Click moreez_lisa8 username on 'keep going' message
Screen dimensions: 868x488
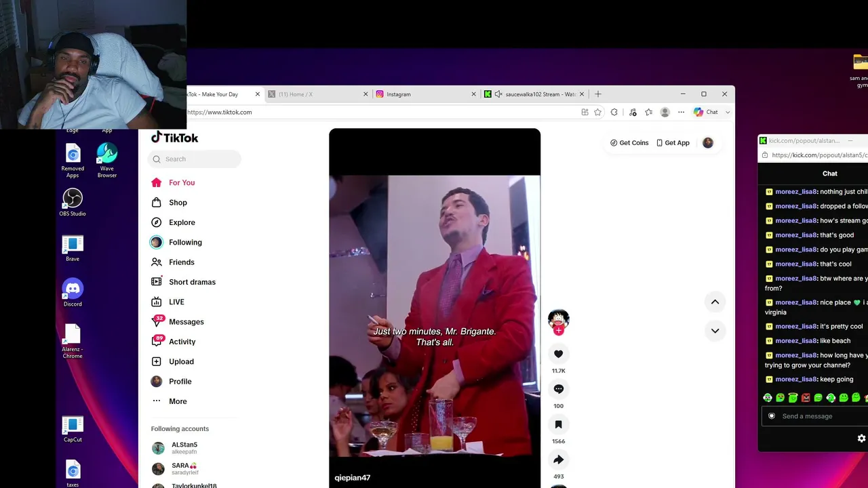[796, 380]
